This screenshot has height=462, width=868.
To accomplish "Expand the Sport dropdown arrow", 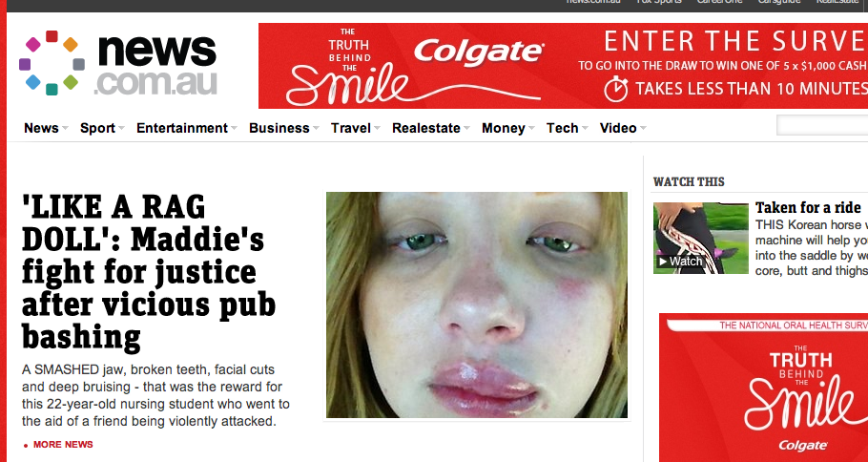I will coord(121,129).
